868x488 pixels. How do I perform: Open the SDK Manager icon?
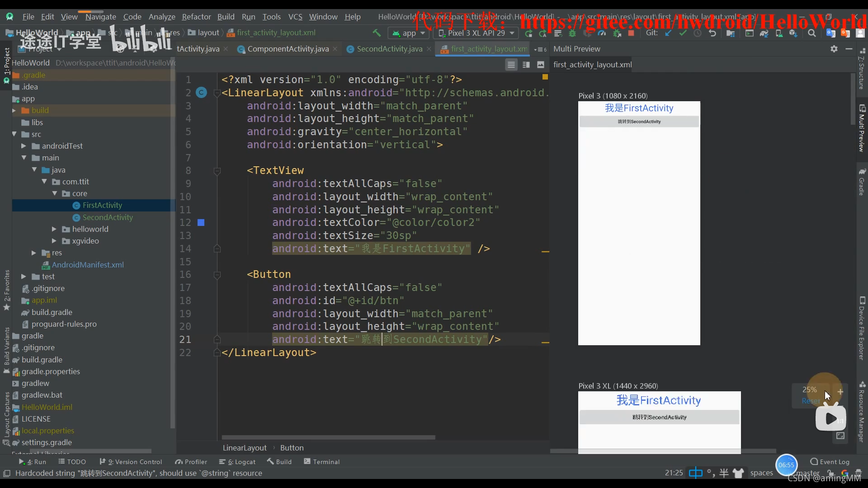click(793, 33)
